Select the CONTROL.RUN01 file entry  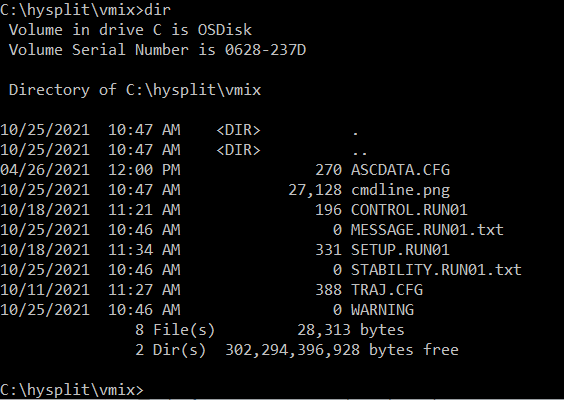(x=409, y=210)
